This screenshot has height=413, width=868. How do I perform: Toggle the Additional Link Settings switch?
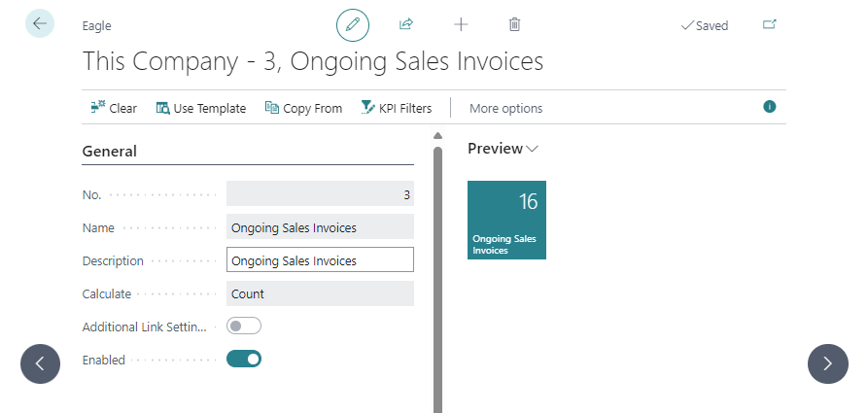click(244, 327)
